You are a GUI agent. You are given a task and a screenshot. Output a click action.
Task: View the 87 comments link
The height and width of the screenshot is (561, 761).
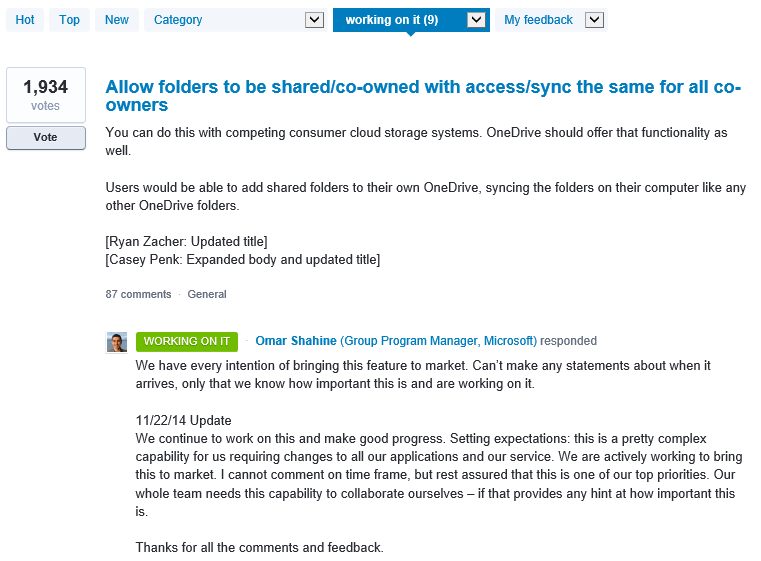tap(138, 295)
